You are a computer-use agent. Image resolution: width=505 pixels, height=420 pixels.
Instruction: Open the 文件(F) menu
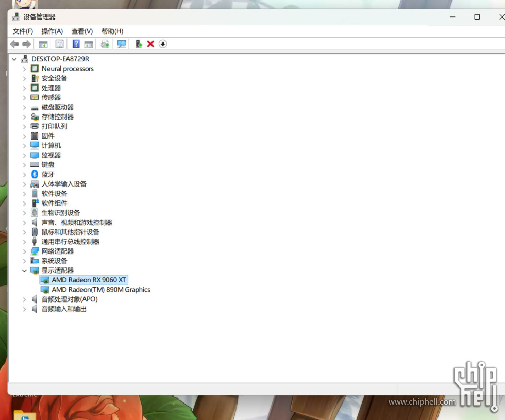tap(23, 31)
